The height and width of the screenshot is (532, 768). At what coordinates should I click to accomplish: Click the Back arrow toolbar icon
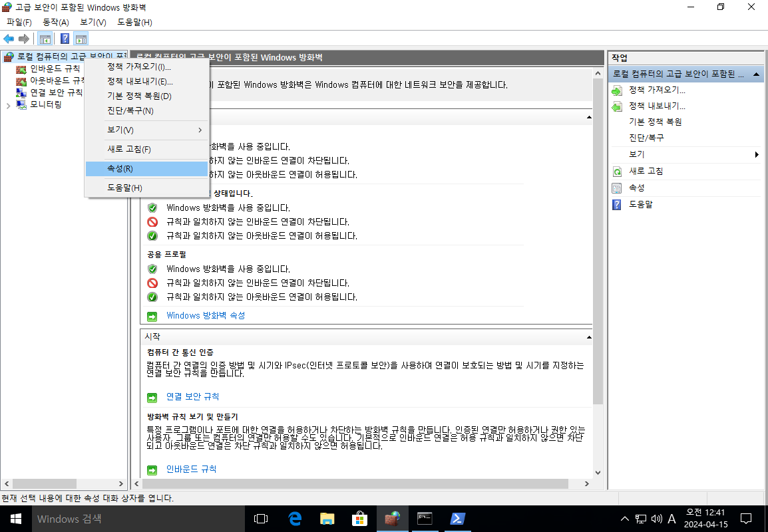(x=9, y=39)
